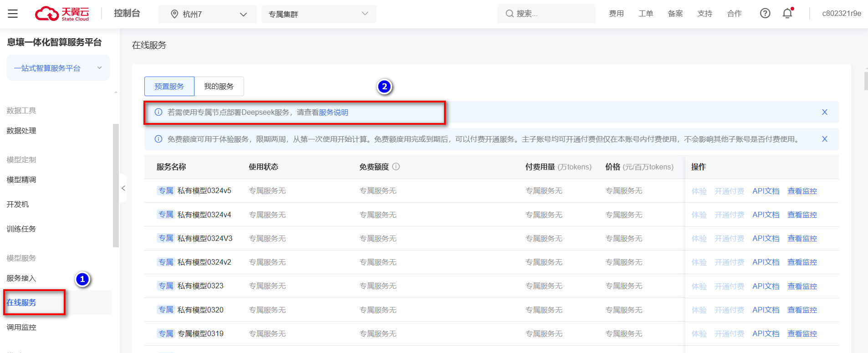Click the sidebar vertical scrollbar
The image size is (868, 353).
[116, 185]
